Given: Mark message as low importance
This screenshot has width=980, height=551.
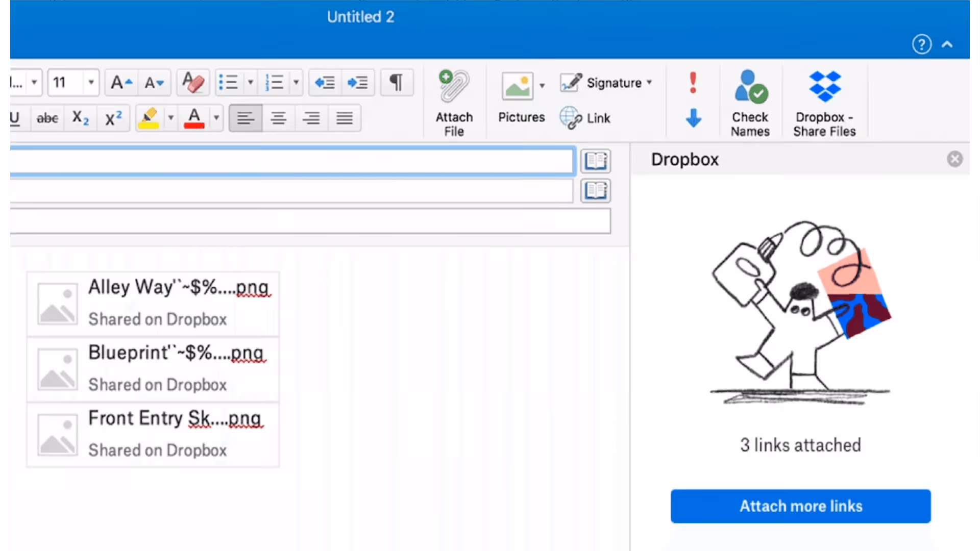Looking at the screenshot, I should (x=693, y=118).
